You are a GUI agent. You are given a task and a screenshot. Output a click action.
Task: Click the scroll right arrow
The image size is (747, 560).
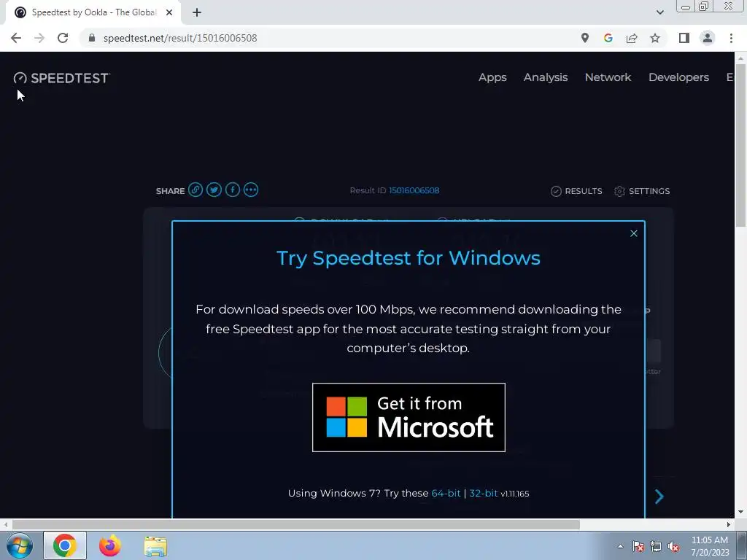(x=729, y=524)
